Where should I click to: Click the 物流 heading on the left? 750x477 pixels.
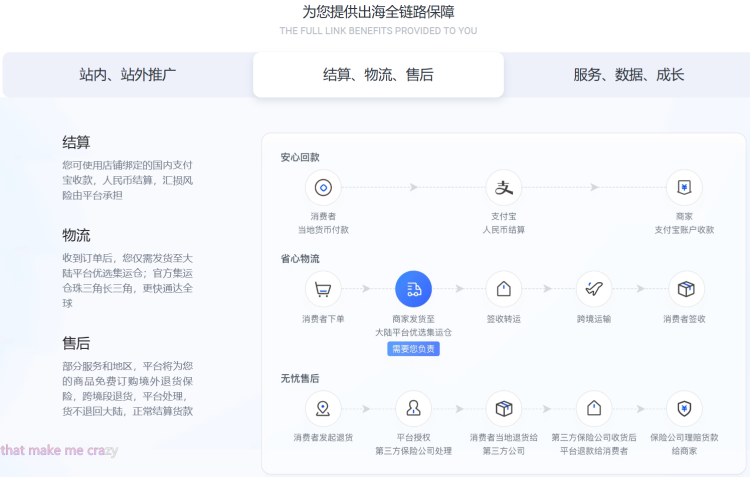click(x=76, y=235)
